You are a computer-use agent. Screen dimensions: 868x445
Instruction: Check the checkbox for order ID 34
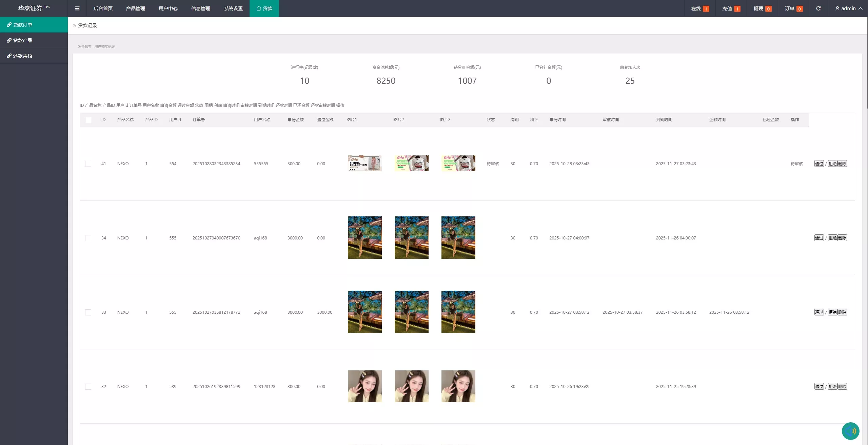click(88, 238)
